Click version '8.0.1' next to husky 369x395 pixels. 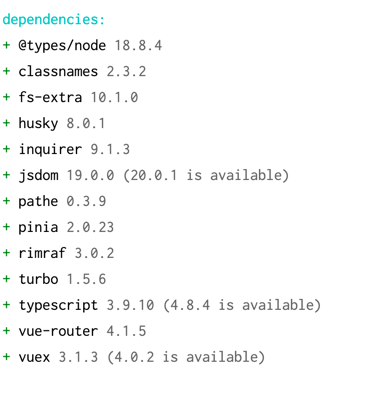point(86,123)
